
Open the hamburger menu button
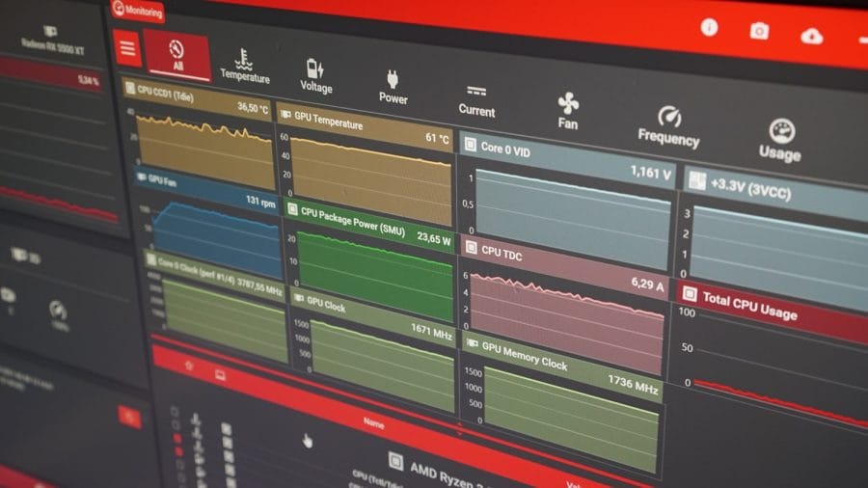(127, 48)
